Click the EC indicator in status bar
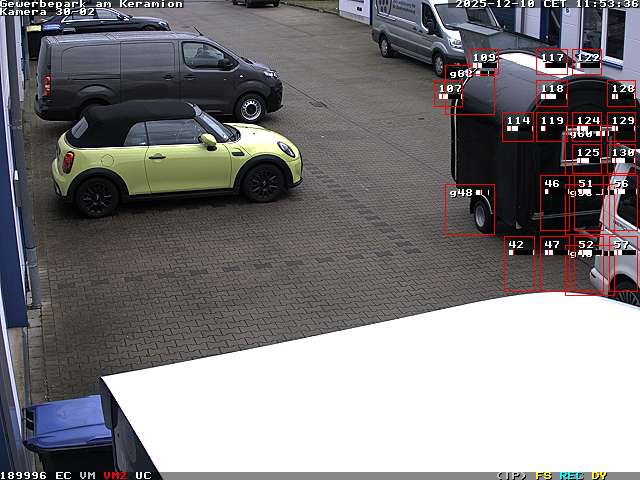The width and height of the screenshot is (640, 480). point(63,475)
